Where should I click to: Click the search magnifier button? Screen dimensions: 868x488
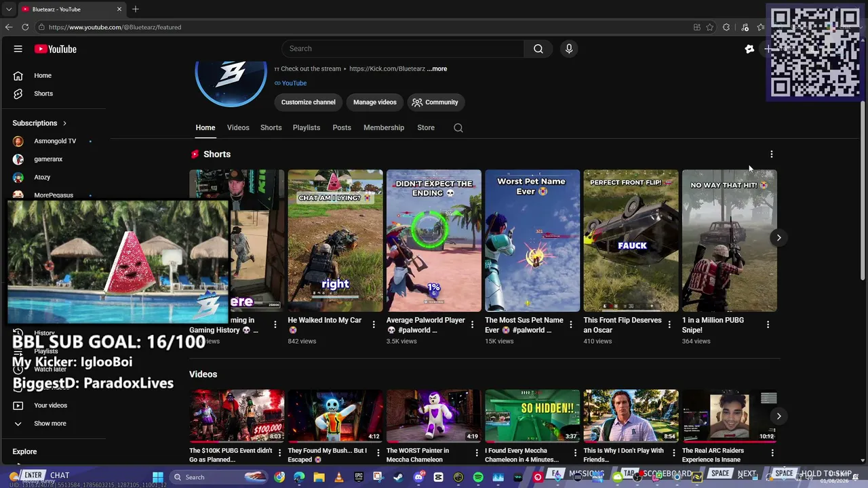coord(538,49)
